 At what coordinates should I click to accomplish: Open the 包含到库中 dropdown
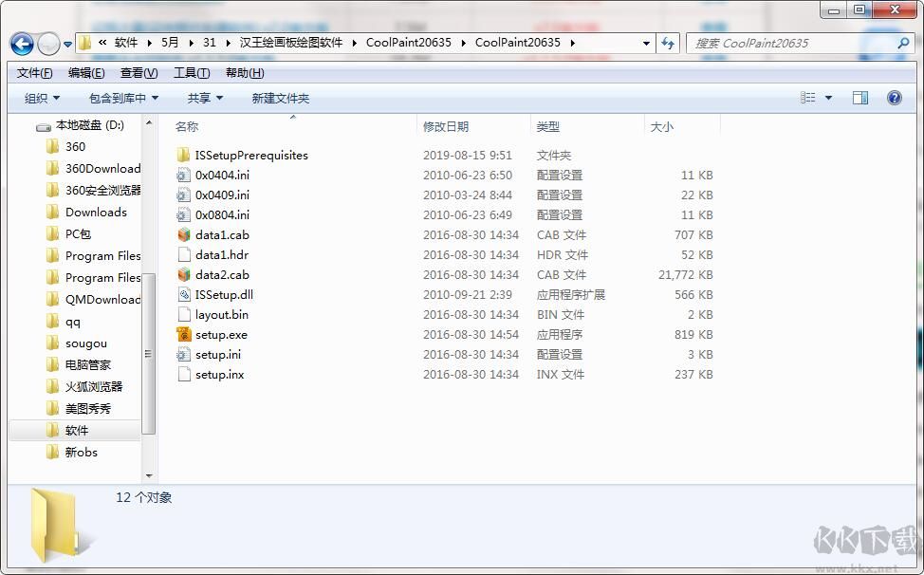pyautogui.click(x=123, y=98)
